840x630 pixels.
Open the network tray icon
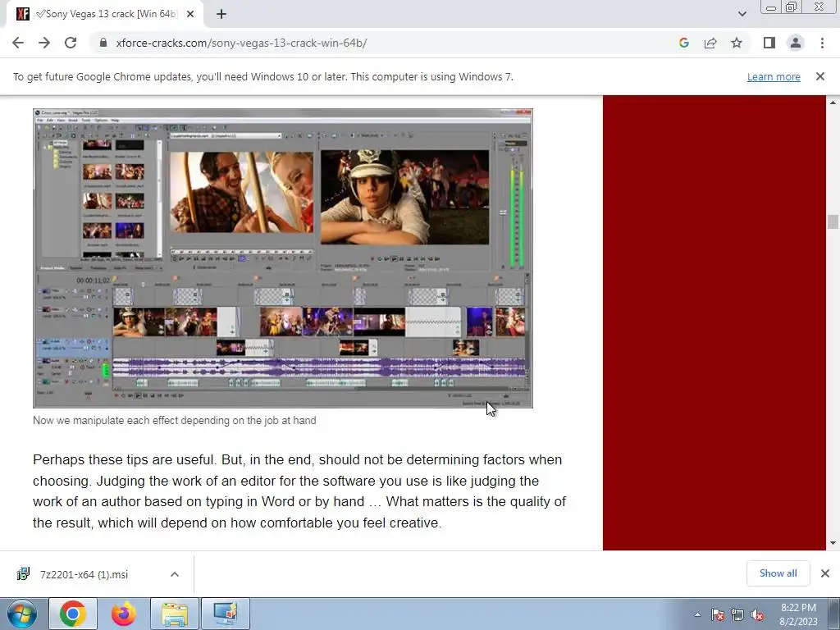[x=737, y=614]
